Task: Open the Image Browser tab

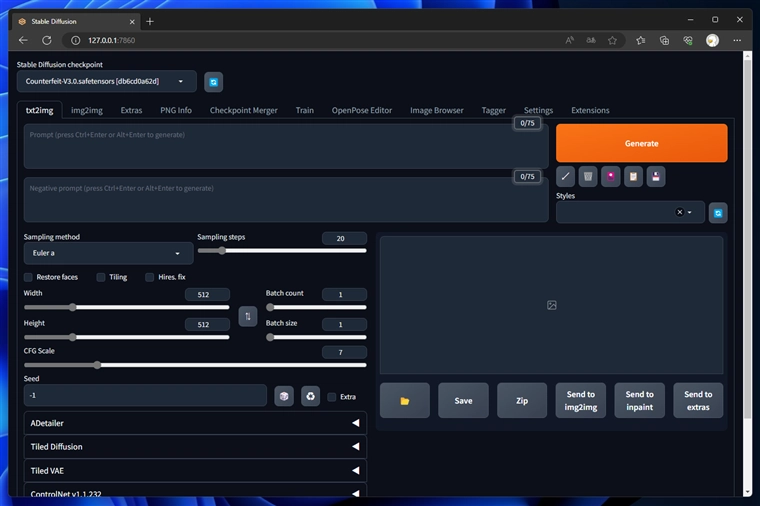Action: pos(437,111)
